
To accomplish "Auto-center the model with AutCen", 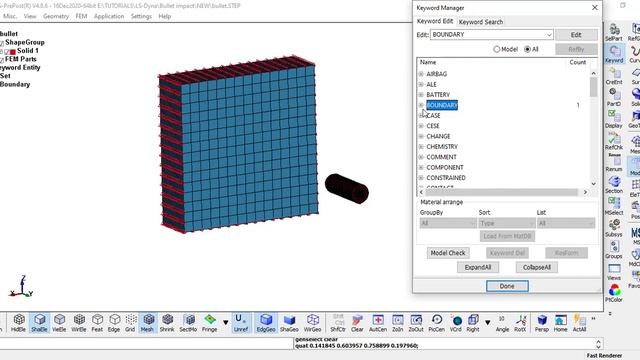I will click(378, 322).
